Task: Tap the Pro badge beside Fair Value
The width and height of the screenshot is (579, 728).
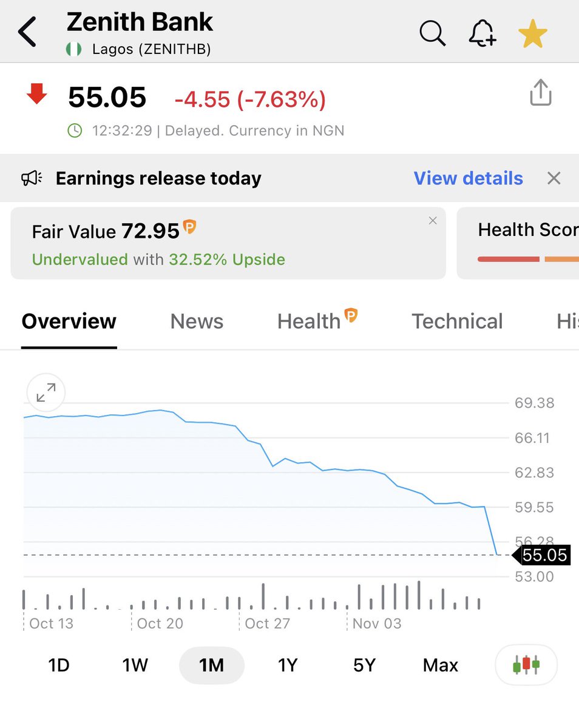Action: click(190, 227)
